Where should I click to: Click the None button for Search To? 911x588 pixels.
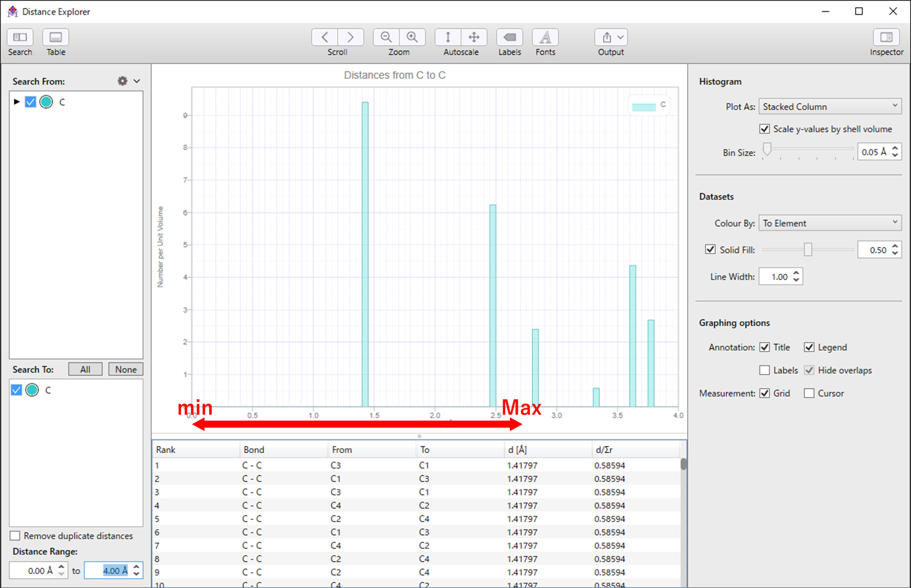(126, 370)
